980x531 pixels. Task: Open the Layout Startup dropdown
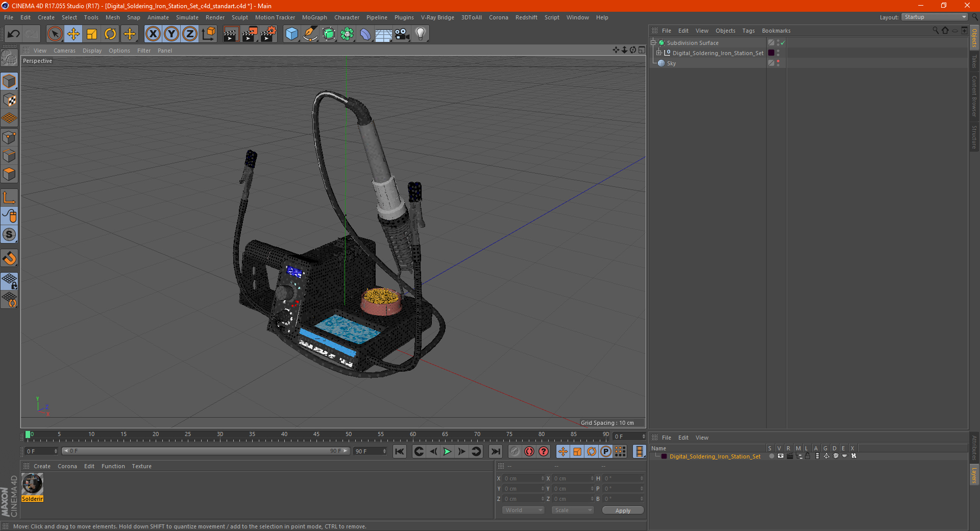pyautogui.click(x=935, y=17)
